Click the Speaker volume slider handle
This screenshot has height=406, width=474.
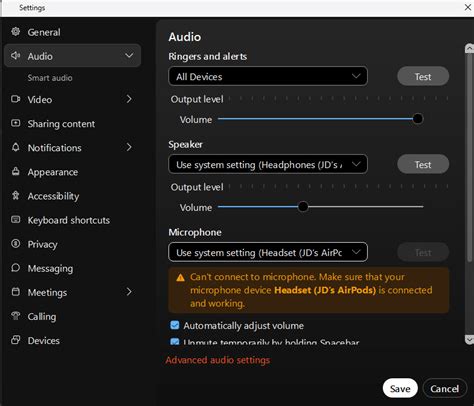click(303, 207)
